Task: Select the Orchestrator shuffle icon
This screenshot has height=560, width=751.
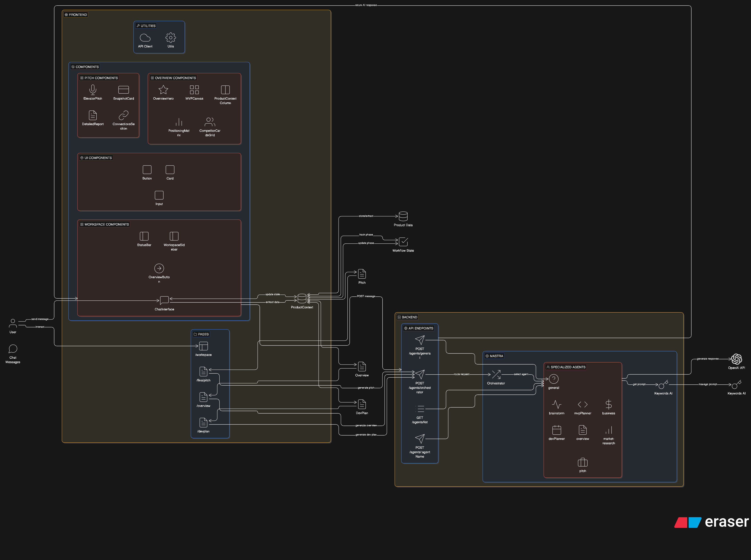Action: click(x=496, y=374)
